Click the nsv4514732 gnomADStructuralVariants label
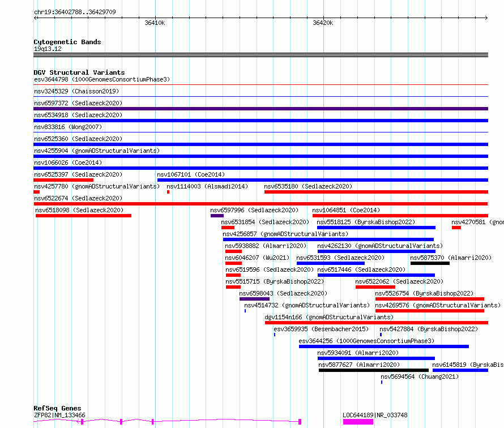This screenshot has width=504, height=428. [x=307, y=305]
